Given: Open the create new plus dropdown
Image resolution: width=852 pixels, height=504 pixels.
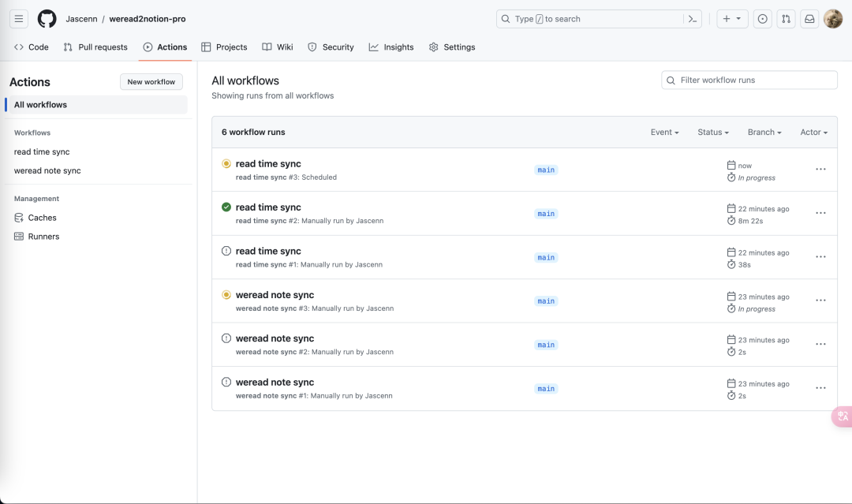Looking at the screenshot, I should point(732,19).
